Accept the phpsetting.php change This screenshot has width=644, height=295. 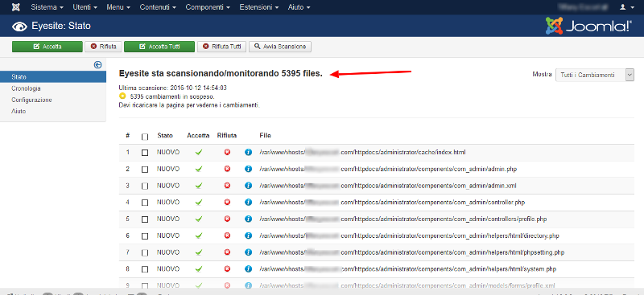tap(199, 252)
